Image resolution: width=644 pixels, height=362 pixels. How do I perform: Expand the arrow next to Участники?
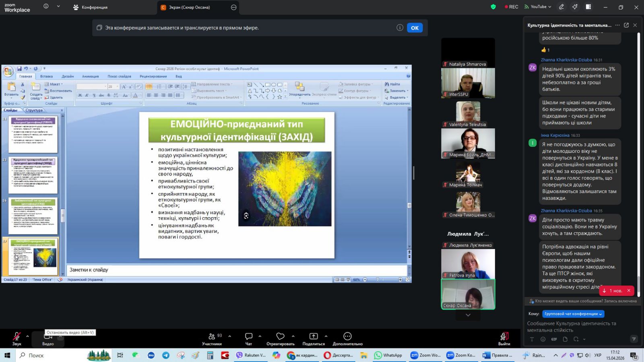229,336
